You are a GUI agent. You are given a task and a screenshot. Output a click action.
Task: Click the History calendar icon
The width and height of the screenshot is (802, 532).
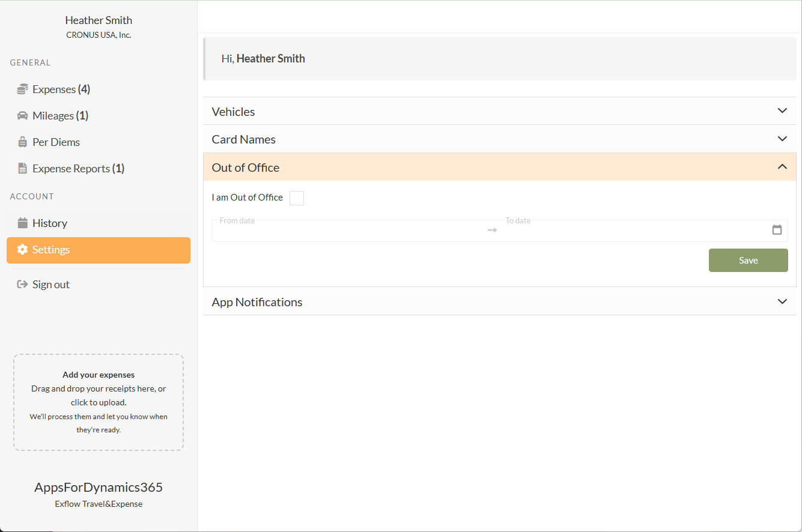[x=22, y=223]
